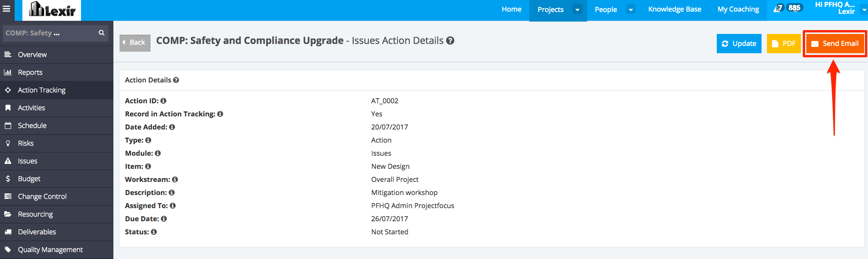Click the Not Started status value
868x259 pixels.
pyautogui.click(x=390, y=232)
